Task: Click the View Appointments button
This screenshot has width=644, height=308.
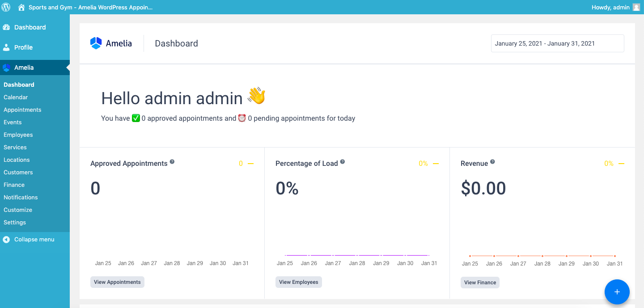Action: pos(117,282)
